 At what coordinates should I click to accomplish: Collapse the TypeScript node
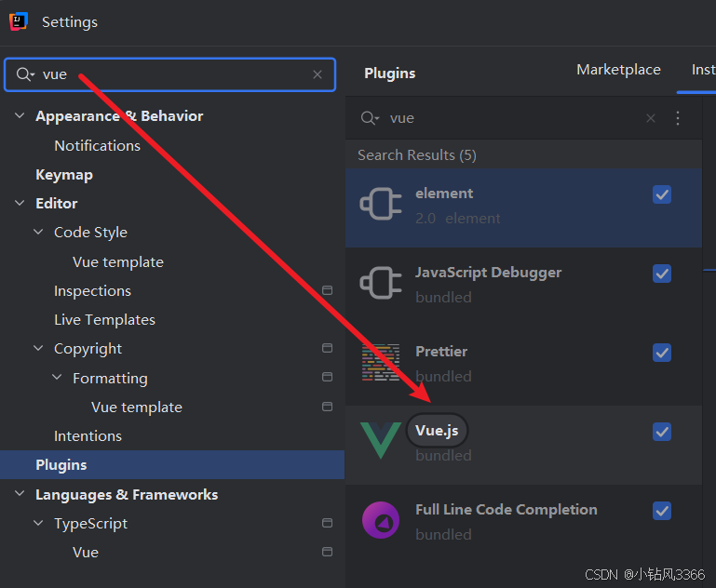click(x=38, y=523)
